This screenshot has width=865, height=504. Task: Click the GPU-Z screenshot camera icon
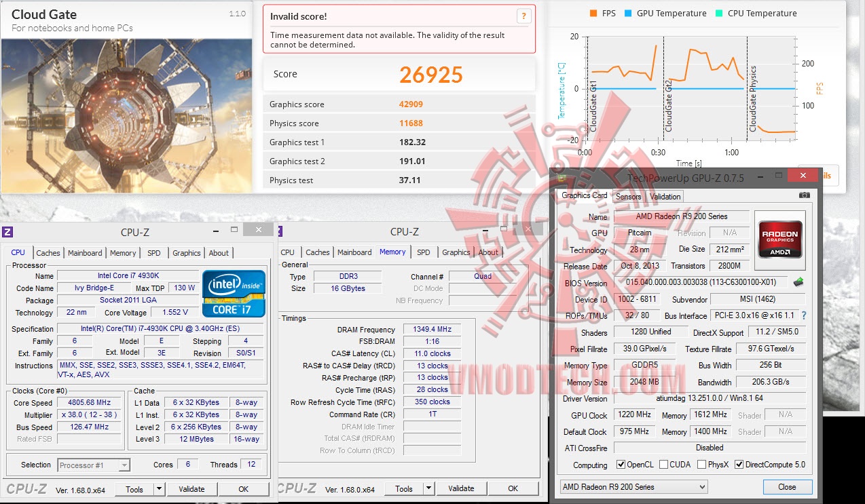click(x=805, y=195)
